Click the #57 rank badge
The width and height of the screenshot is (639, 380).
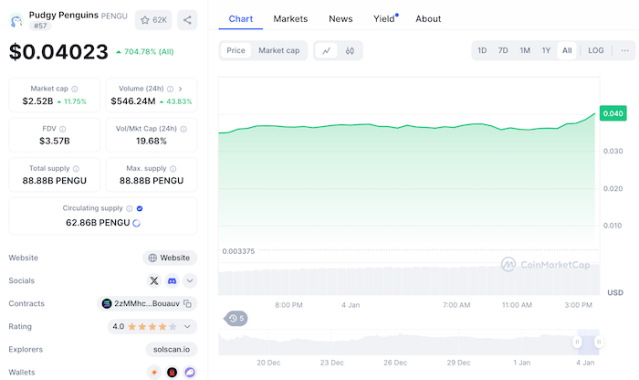(40, 26)
